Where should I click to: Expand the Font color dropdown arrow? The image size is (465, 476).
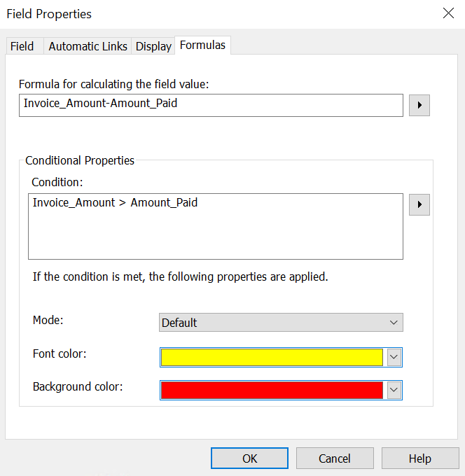point(394,357)
